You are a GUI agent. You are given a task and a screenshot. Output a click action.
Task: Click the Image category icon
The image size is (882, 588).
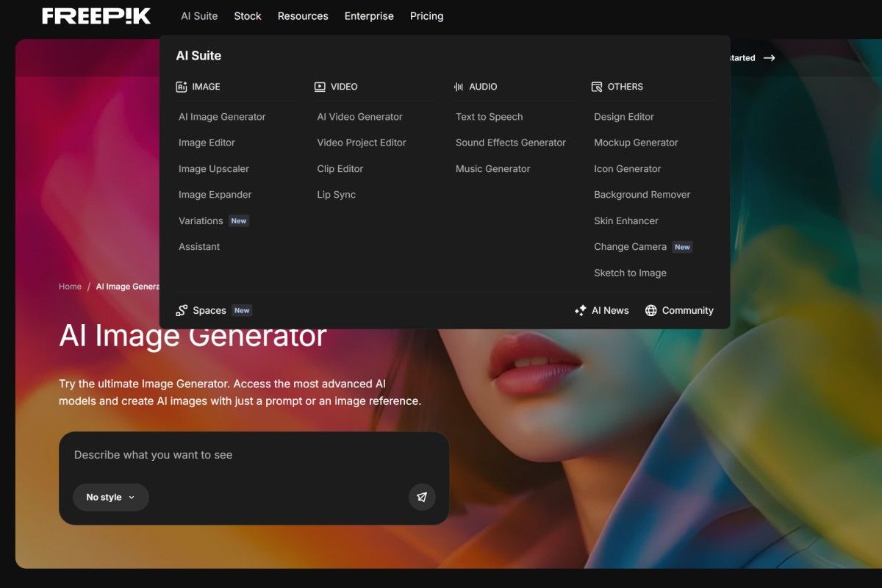(182, 87)
